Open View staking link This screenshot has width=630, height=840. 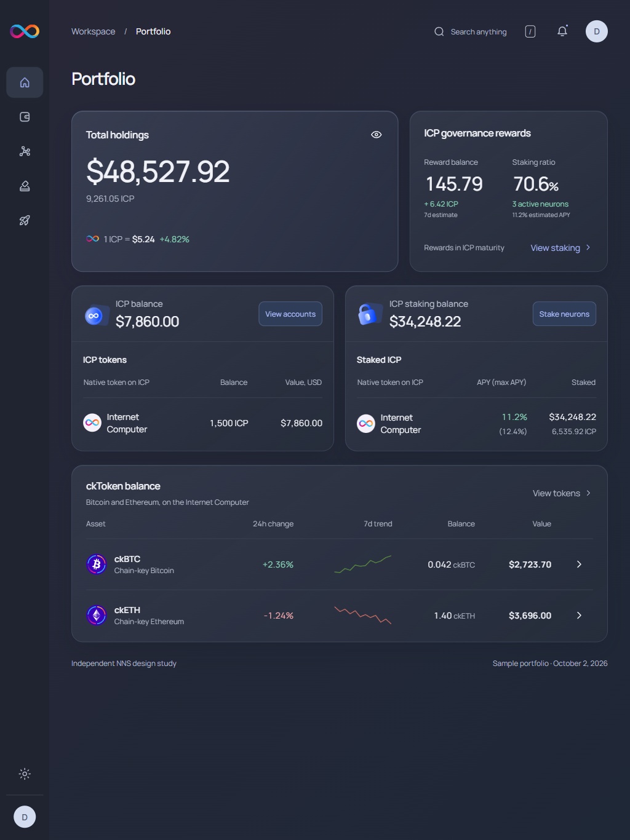[556, 248]
